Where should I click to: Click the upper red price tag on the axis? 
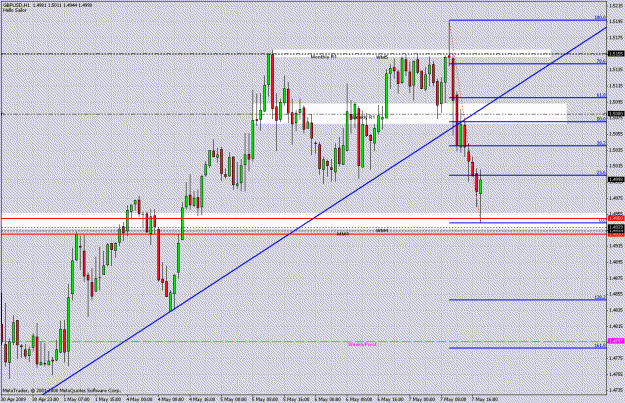[616, 218]
